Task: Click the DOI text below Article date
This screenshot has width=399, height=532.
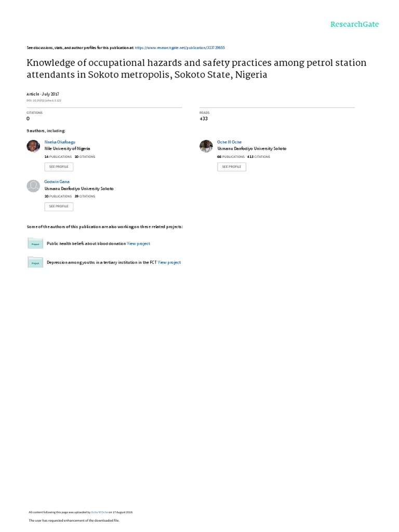Action: point(44,100)
